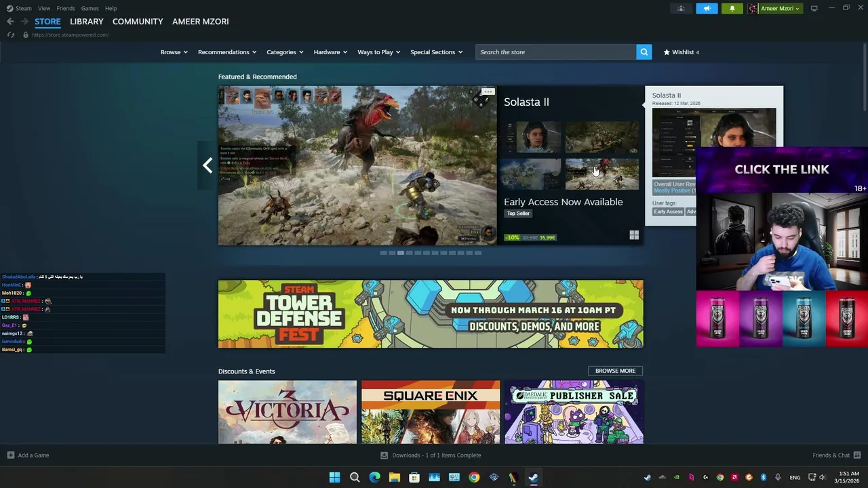
Task: Open the announcements megaphone icon
Action: [707, 8]
